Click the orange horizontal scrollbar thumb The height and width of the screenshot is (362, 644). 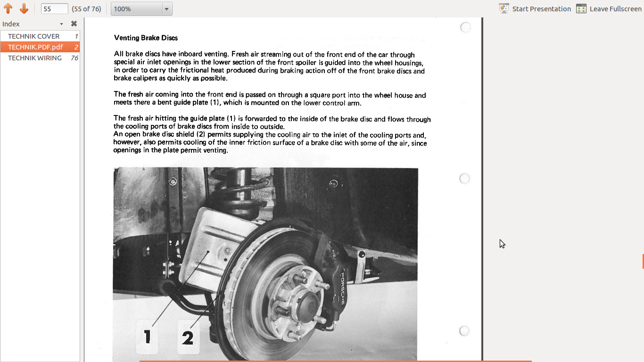[x=335, y=361]
